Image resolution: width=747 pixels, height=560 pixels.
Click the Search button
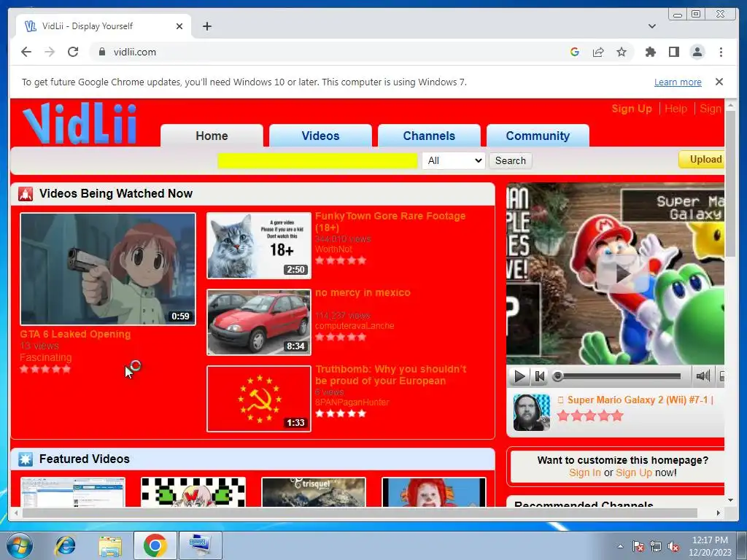pos(510,160)
